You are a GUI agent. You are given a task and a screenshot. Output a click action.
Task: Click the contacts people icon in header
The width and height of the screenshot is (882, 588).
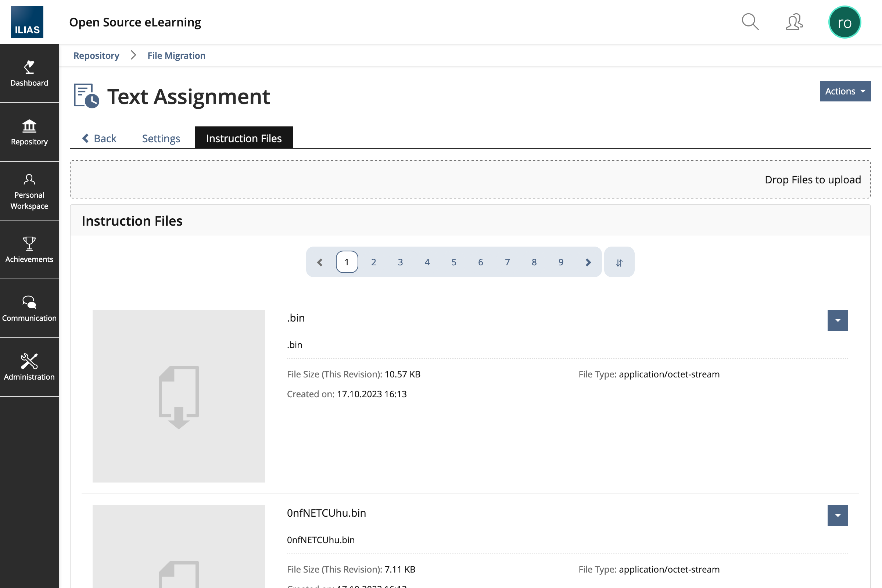794,22
